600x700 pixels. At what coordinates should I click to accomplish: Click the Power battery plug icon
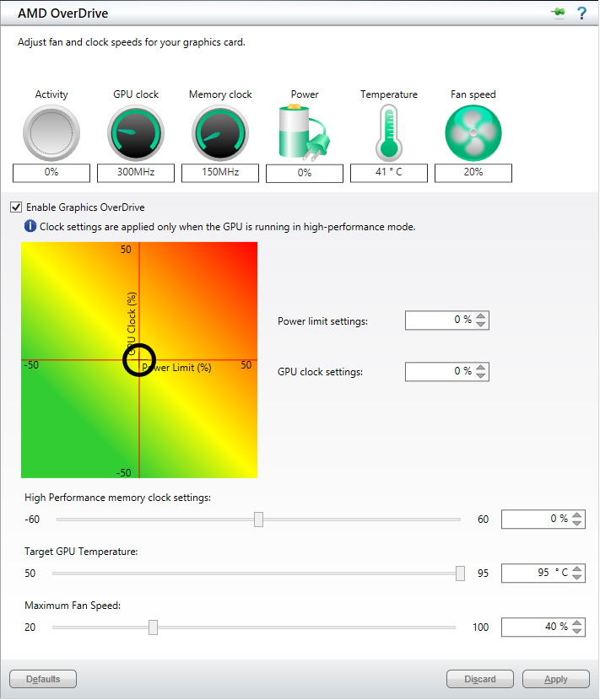point(305,132)
